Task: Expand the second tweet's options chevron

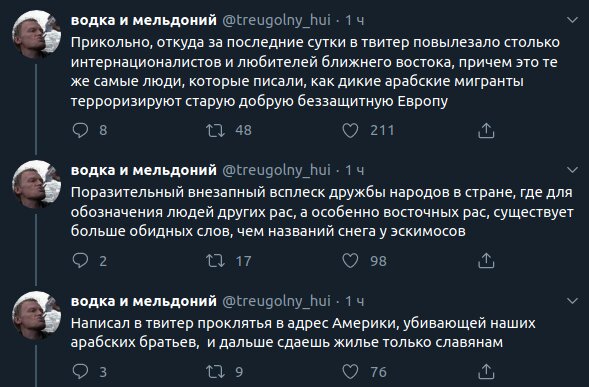Action: coord(572,170)
